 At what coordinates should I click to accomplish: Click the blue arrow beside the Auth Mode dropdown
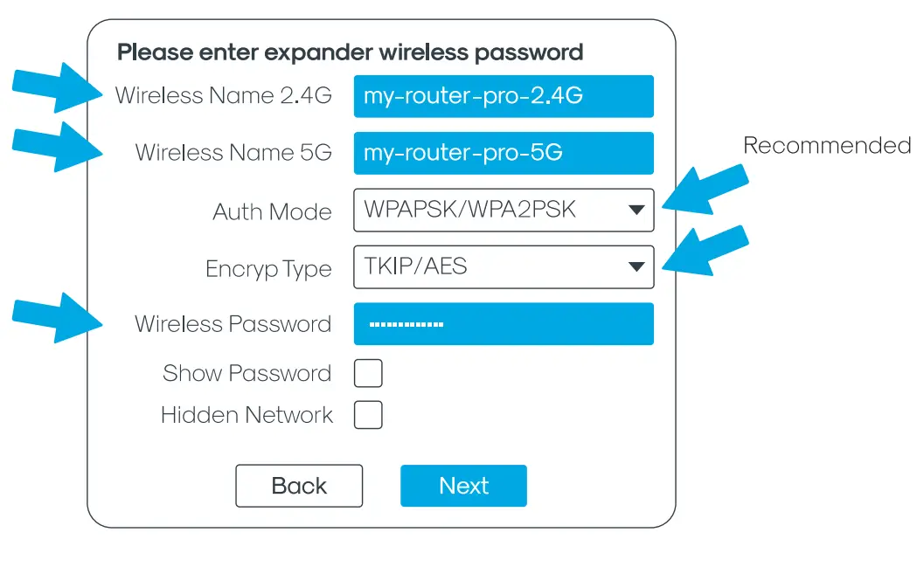tap(705, 192)
